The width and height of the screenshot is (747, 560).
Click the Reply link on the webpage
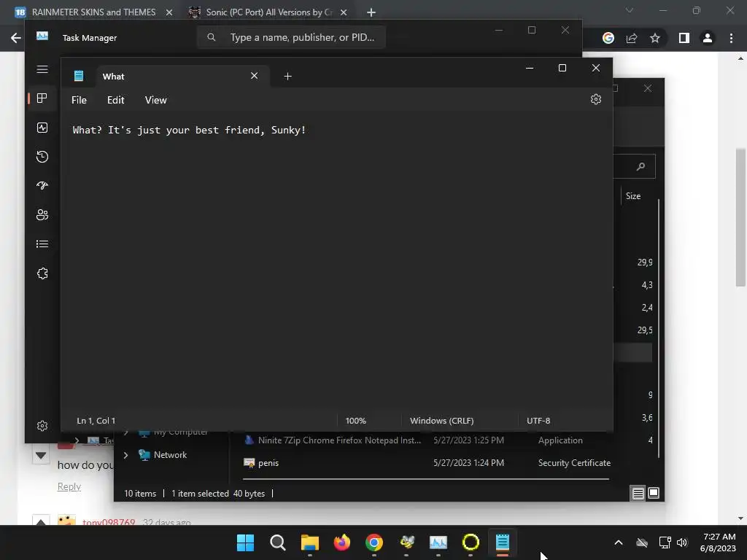(69, 486)
